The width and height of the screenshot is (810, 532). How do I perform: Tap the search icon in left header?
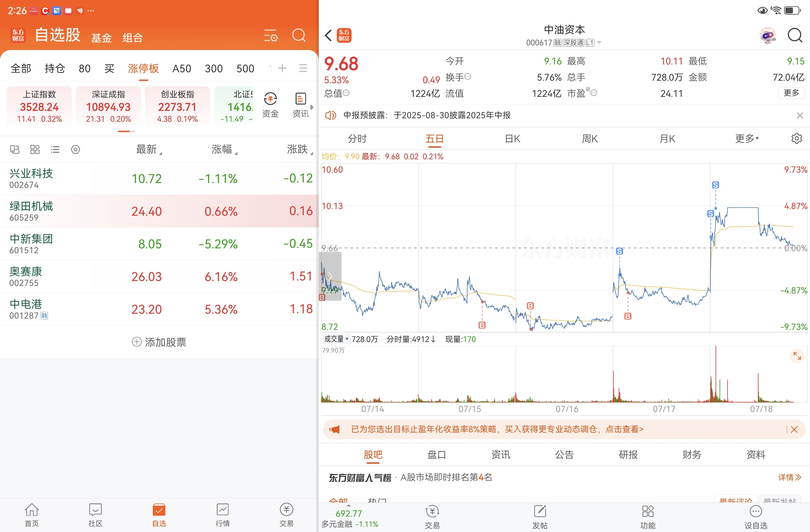tap(299, 35)
